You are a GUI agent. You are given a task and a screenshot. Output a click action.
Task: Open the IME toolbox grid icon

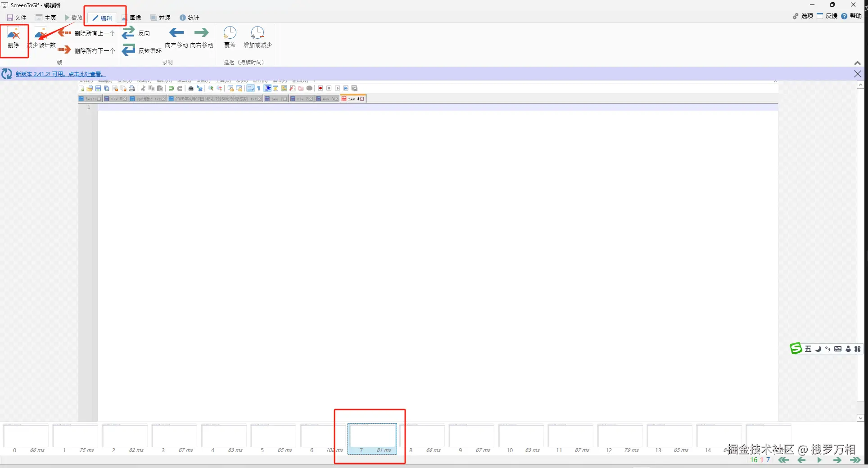[858, 349]
